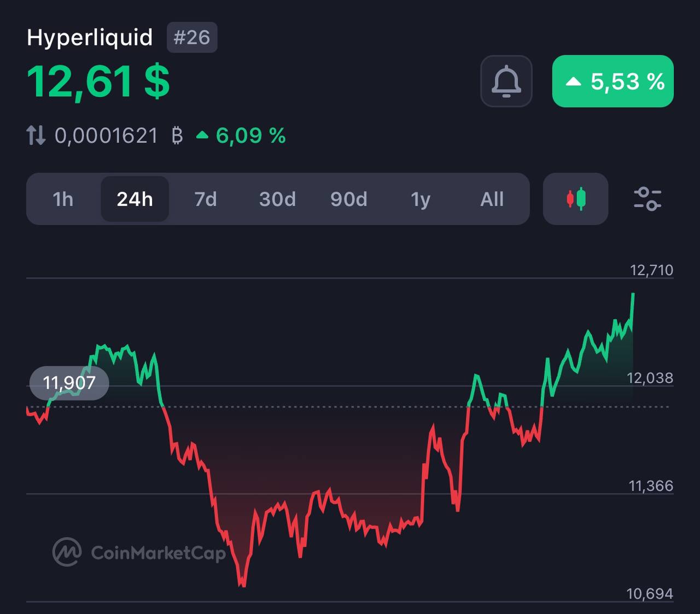Image resolution: width=700 pixels, height=614 pixels.
Task: Tap the price alert bell icon
Action: (506, 81)
